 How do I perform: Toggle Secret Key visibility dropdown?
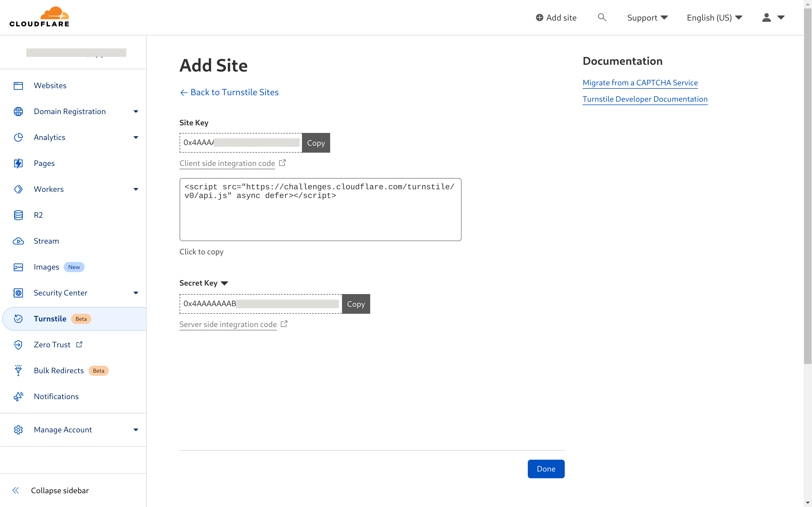225,283
